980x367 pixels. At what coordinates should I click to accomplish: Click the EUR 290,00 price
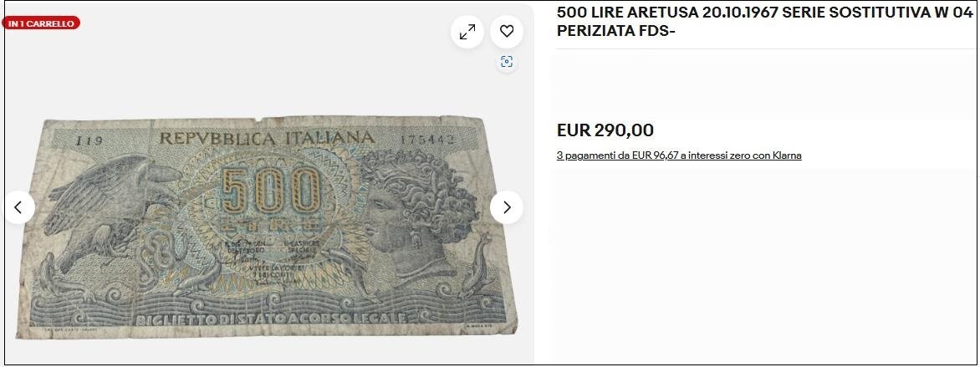click(605, 130)
